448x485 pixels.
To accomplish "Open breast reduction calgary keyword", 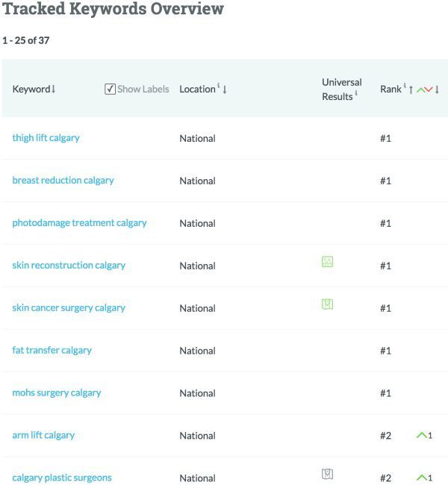I will (63, 181).
